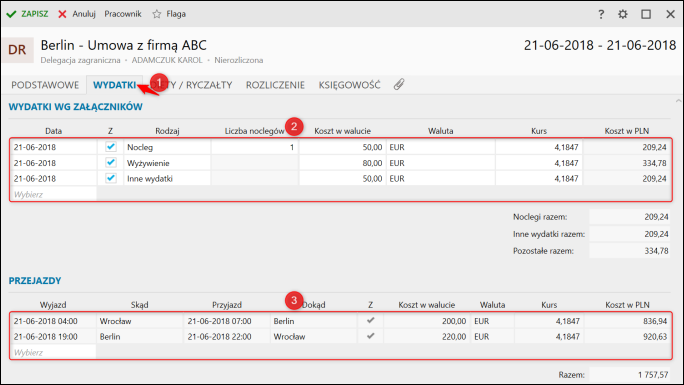The width and height of the screenshot is (684, 385).
Task: Select the Inne wydatki expense type cell
Action: pos(167,179)
